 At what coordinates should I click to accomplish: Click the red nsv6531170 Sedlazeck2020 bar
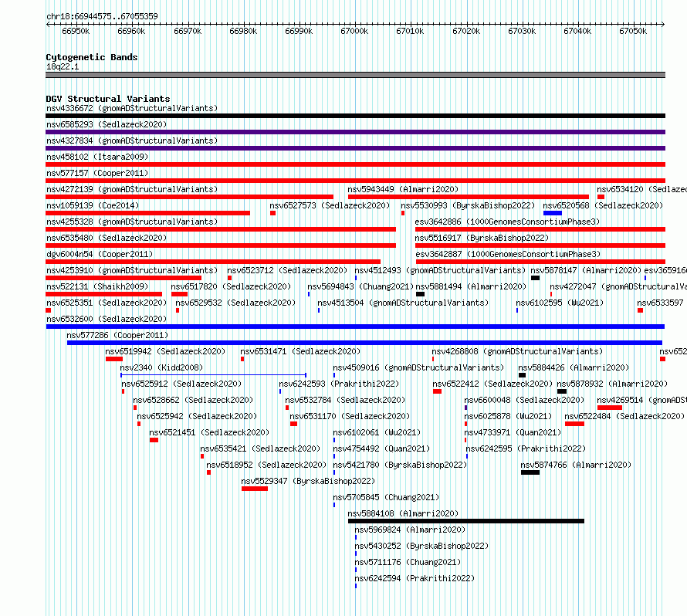click(293, 424)
